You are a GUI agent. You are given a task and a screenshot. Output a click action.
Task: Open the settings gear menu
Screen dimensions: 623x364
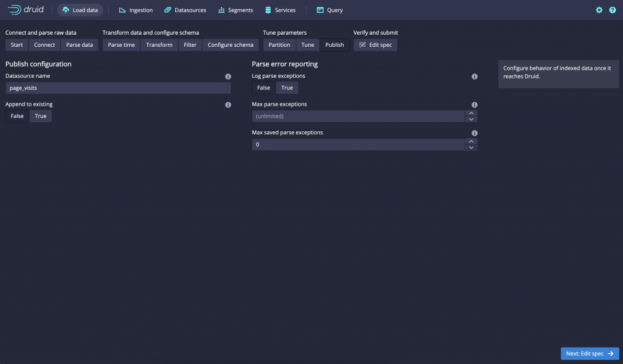(x=599, y=10)
